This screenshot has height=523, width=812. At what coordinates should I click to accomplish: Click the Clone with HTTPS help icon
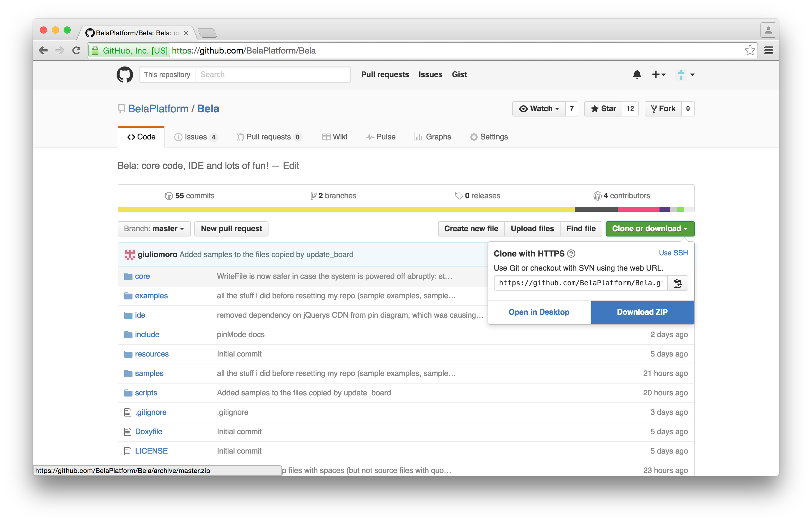tap(571, 253)
